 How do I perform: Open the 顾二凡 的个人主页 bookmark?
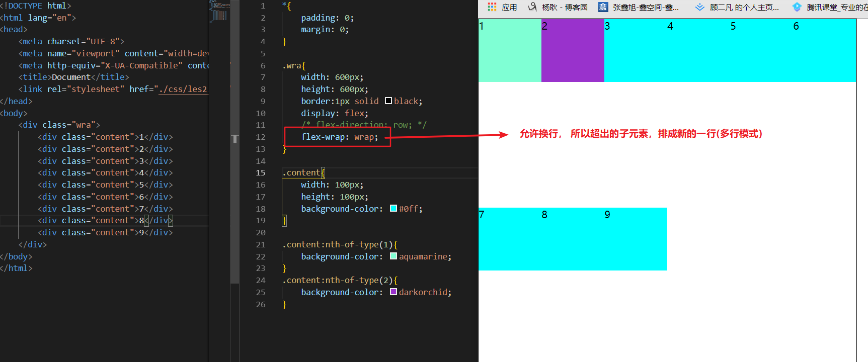click(x=737, y=7)
